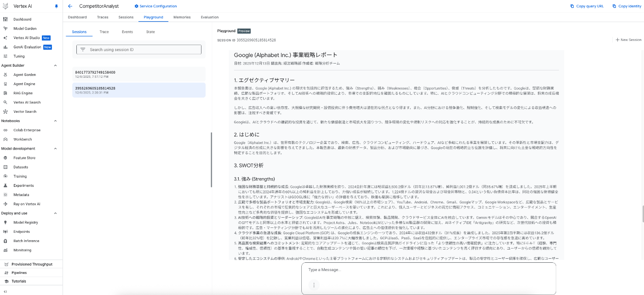Image resolution: width=644 pixels, height=295 pixels.
Task: Open Dashboard in the left sidebar
Action: pyautogui.click(x=22, y=19)
